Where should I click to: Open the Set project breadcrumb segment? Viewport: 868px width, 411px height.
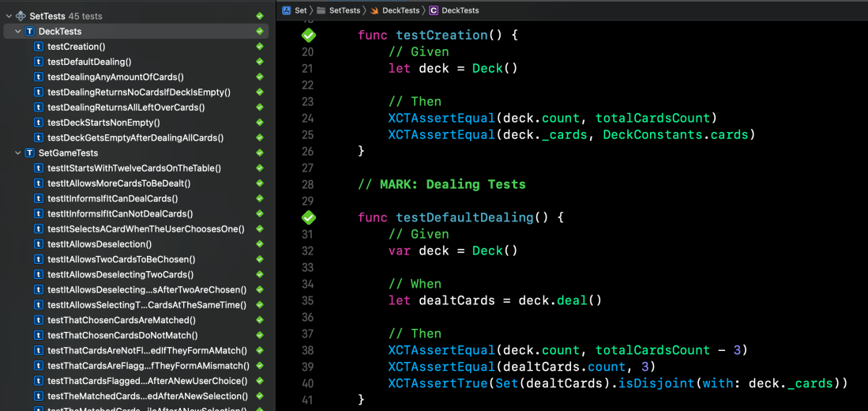click(x=300, y=10)
